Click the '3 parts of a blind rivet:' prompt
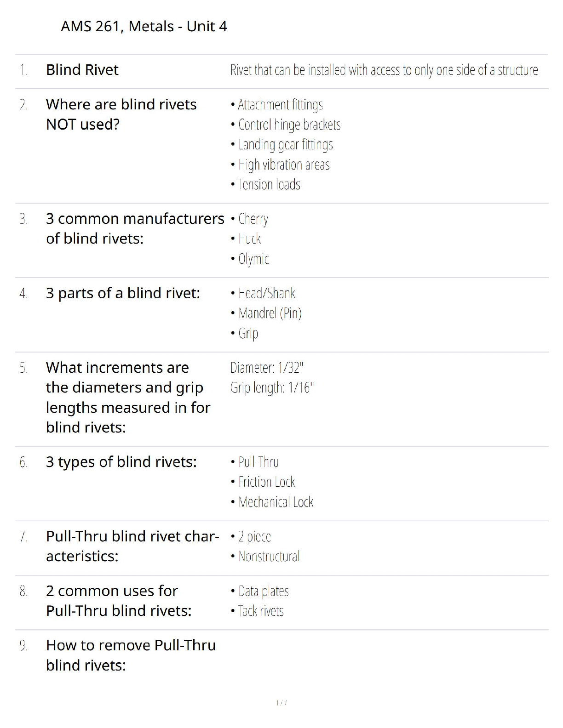The width and height of the screenshot is (563, 728). pyautogui.click(x=123, y=293)
